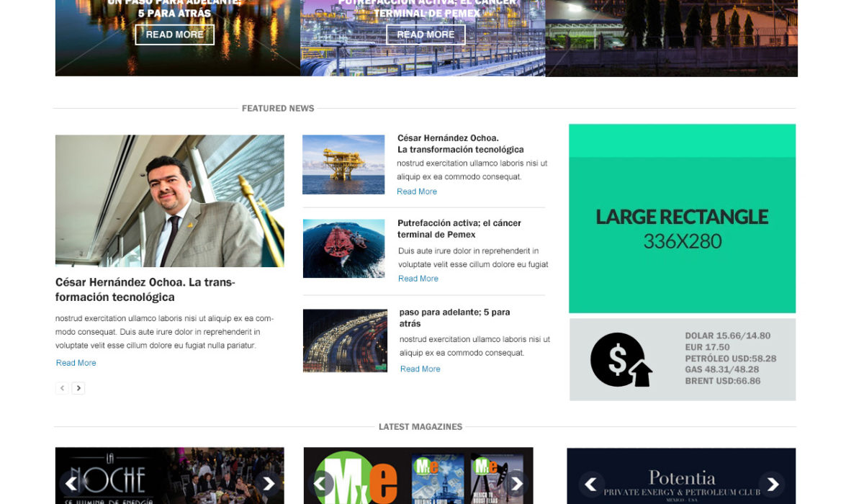Advance to next featured news item
The width and height of the screenshot is (864, 504).
[78, 388]
